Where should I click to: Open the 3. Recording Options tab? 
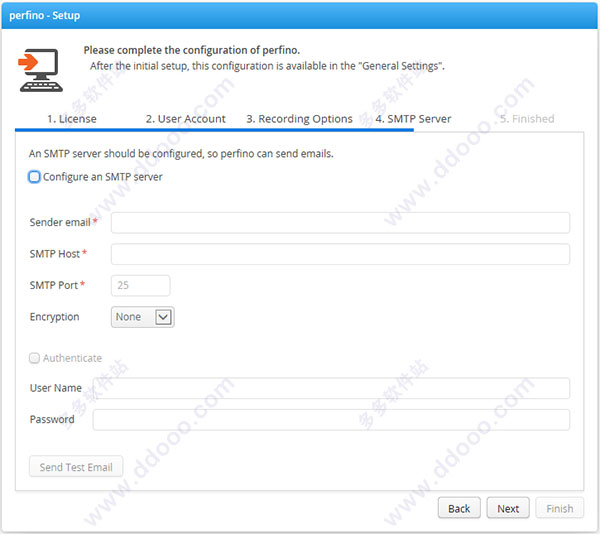point(299,119)
